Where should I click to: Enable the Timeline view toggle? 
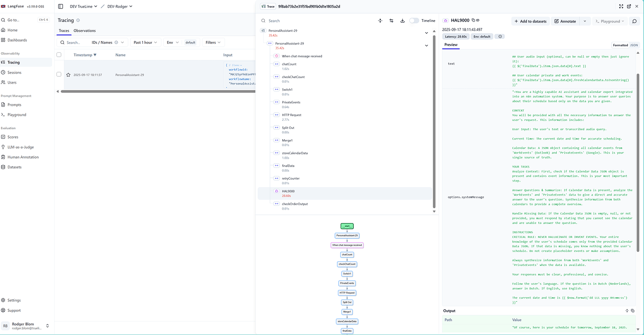tap(414, 21)
